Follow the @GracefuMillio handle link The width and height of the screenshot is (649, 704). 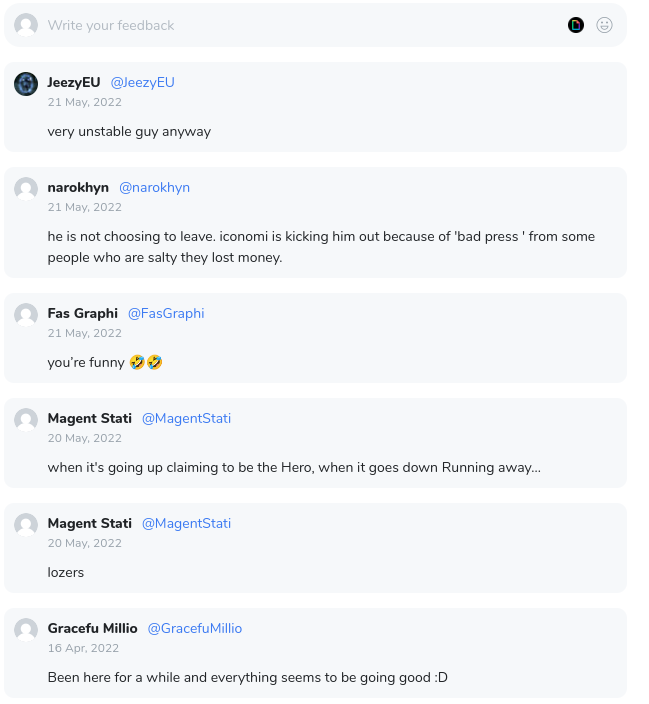click(x=195, y=629)
